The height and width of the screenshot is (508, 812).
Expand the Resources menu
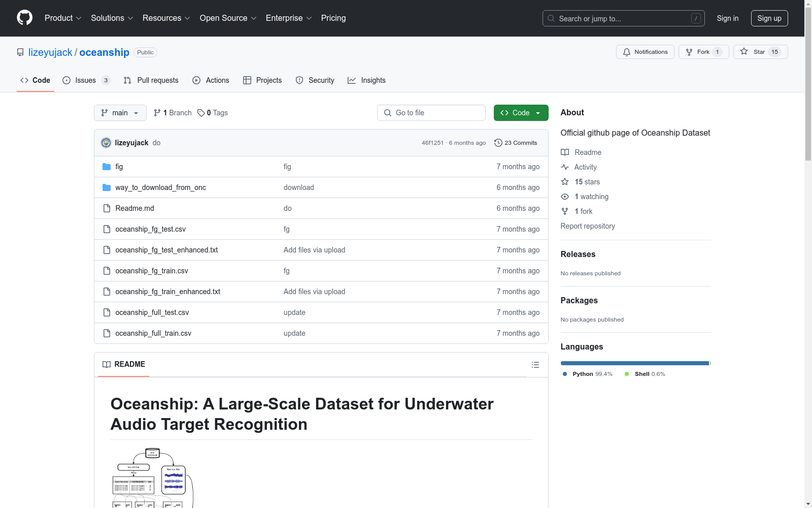pos(166,18)
